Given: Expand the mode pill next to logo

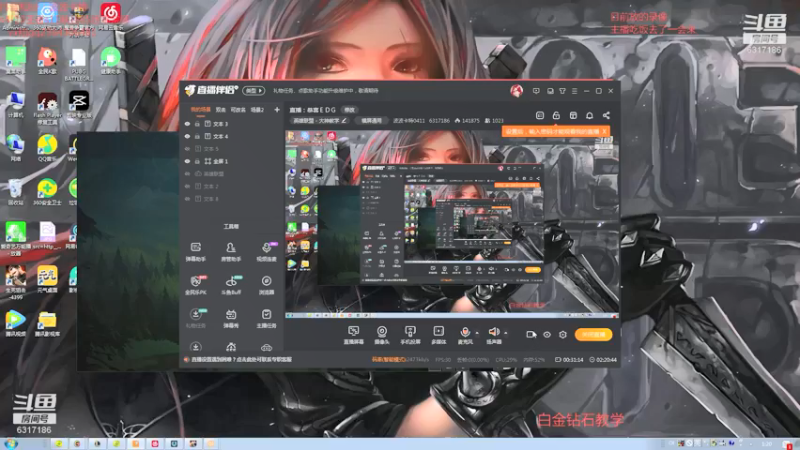Looking at the screenshot, I should 254,91.
